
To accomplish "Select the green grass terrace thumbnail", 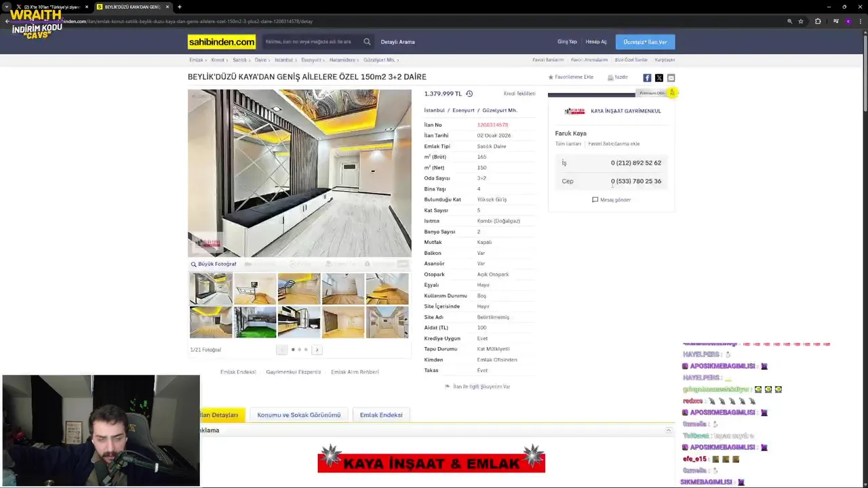I will [x=255, y=322].
